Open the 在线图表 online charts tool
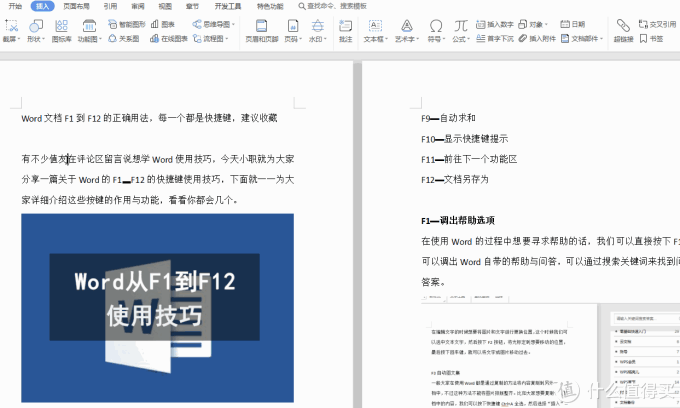The image size is (680, 408). tap(169, 39)
